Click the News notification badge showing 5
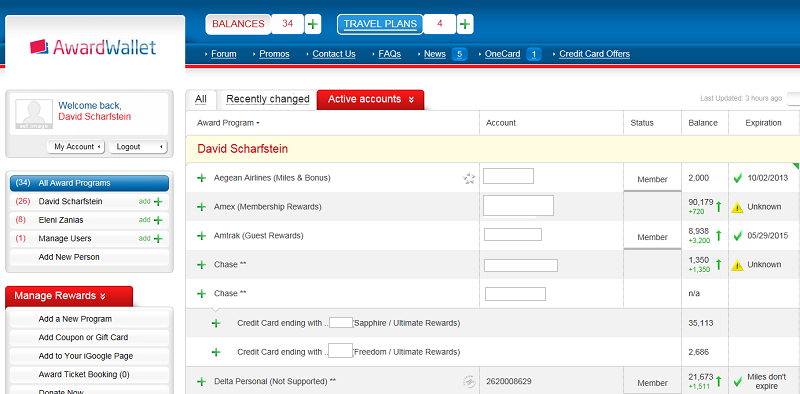The image size is (800, 394). [459, 54]
